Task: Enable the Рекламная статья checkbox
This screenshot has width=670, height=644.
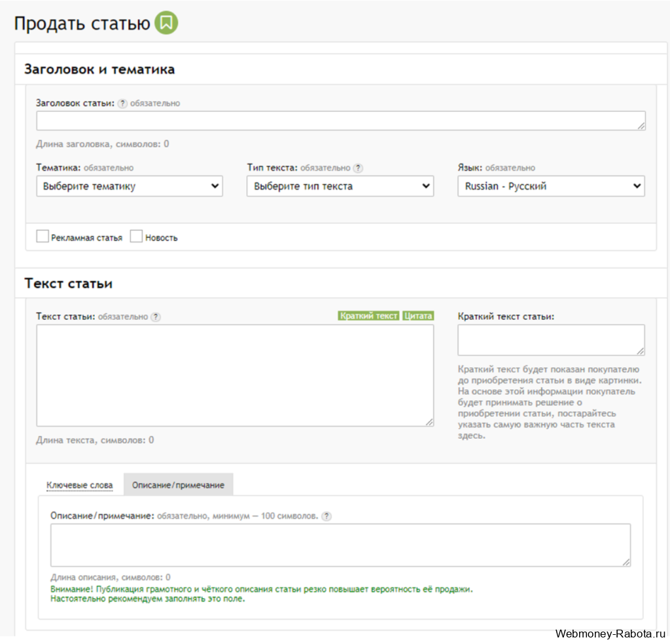Action: 43,236
